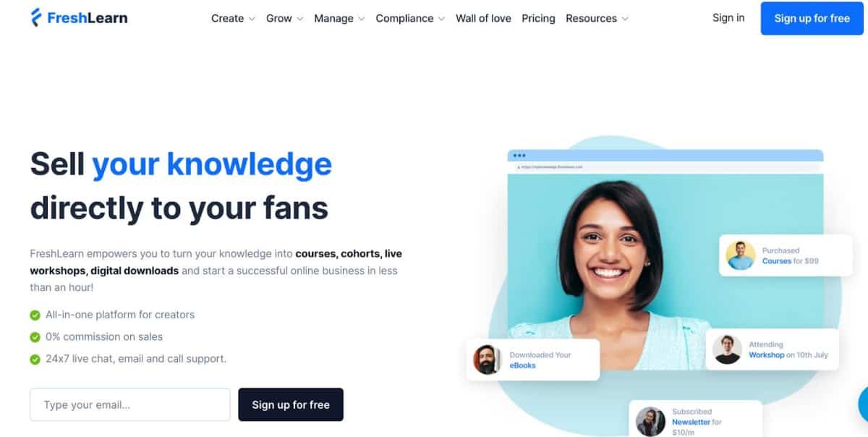Expand the Resources dropdown menu

point(597,18)
